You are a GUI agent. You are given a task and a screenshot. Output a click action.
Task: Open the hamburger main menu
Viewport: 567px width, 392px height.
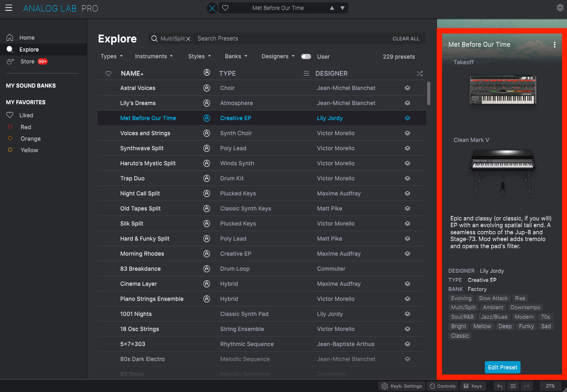[9, 8]
